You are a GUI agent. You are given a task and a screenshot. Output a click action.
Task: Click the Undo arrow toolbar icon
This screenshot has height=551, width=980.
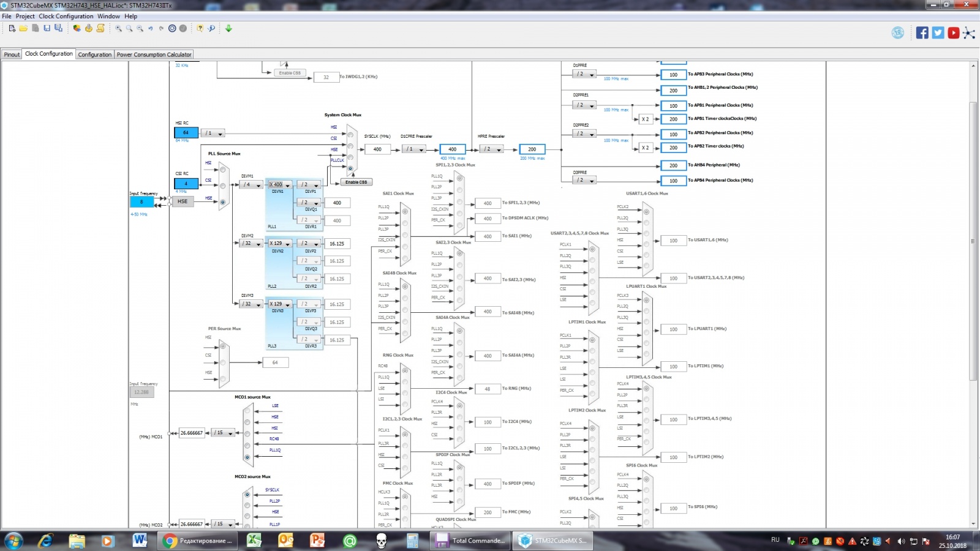pyautogui.click(x=151, y=28)
